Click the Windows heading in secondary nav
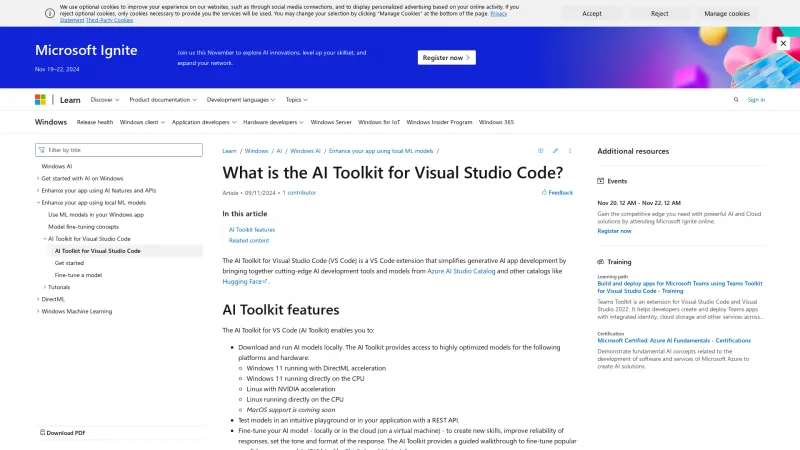This screenshot has width=800, height=450. click(x=51, y=122)
